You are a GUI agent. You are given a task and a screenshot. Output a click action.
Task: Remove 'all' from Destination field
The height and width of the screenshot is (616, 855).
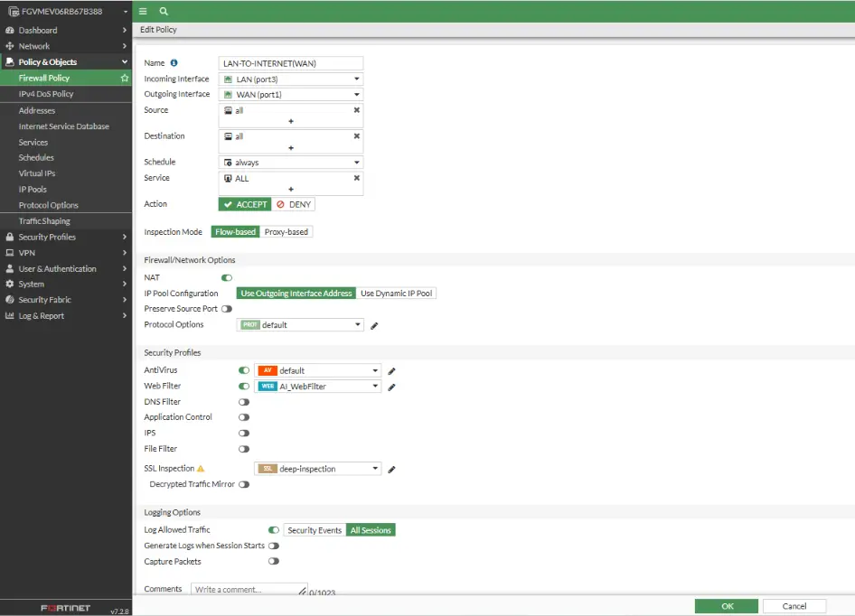[357, 136]
